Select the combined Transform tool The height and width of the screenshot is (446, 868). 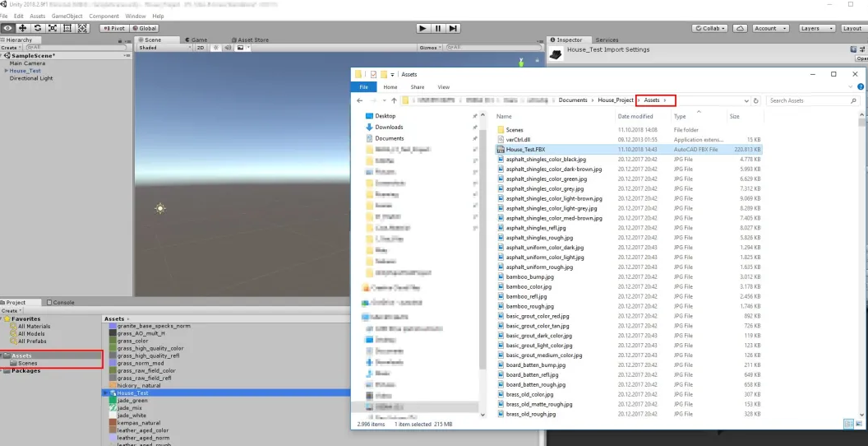tap(82, 28)
